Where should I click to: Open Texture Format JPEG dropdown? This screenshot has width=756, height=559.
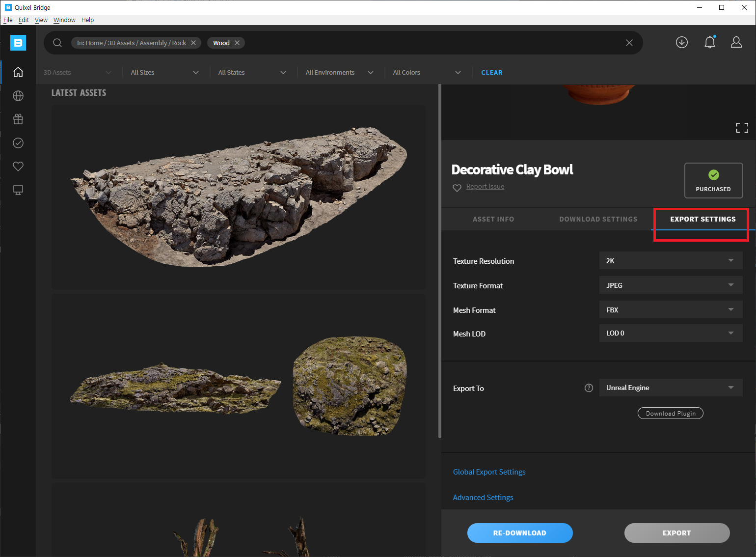point(671,285)
